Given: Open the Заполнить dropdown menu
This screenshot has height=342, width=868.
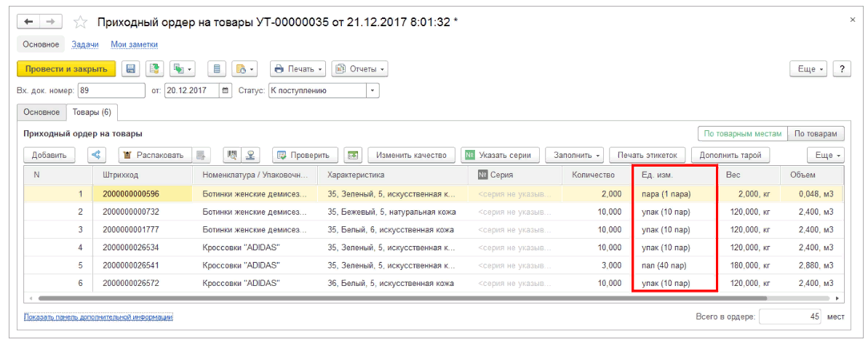Looking at the screenshot, I should pyautogui.click(x=575, y=155).
